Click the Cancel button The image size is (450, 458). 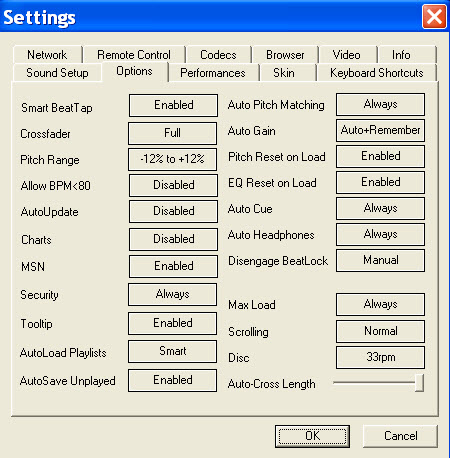click(x=400, y=436)
